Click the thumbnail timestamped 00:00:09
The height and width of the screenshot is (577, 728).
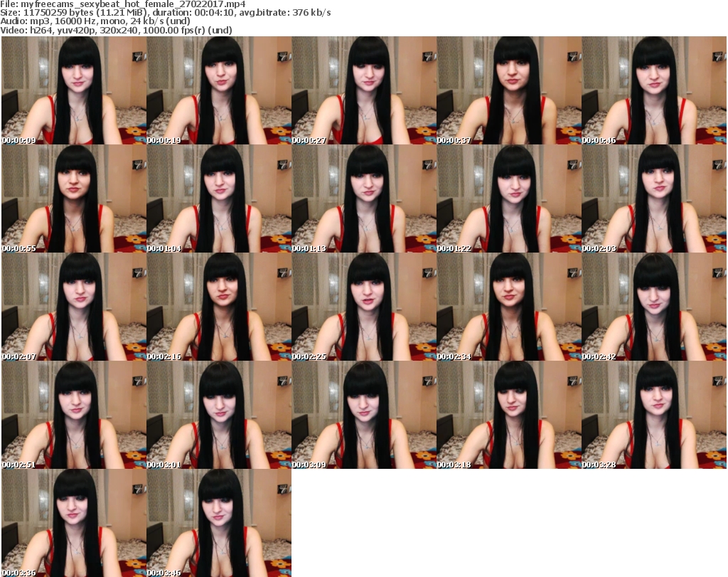pos(73,90)
